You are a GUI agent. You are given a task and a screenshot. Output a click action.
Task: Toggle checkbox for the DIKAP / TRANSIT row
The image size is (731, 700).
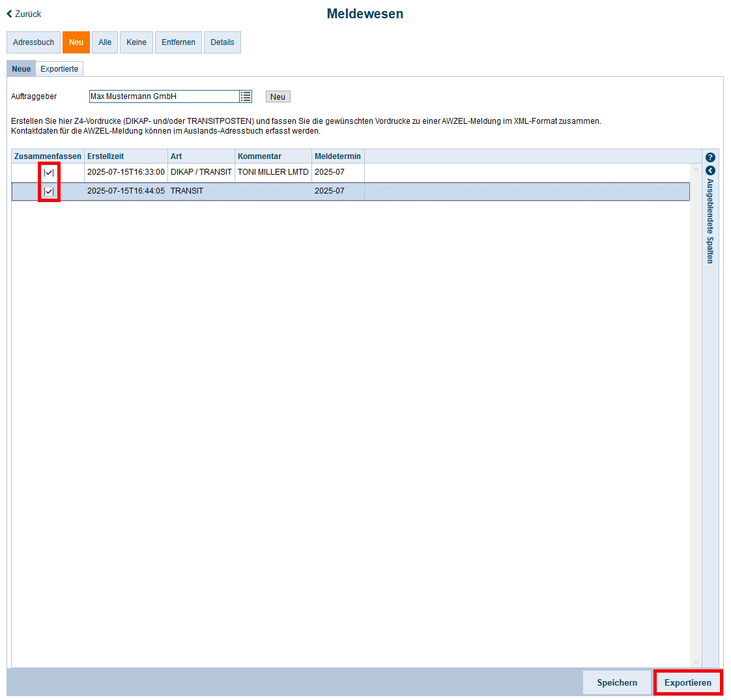coord(49,173)
